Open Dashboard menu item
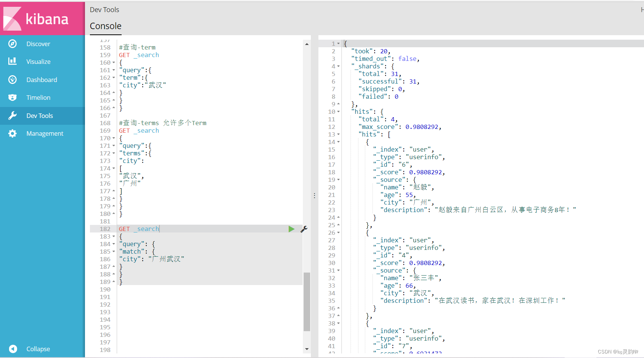 point(42,80)
